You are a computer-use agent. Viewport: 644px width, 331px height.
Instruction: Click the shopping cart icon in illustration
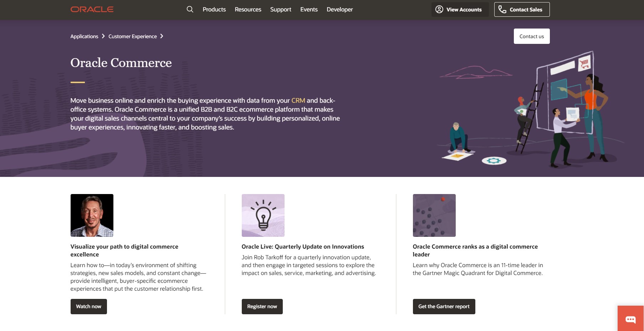click(x=584, y=63)
